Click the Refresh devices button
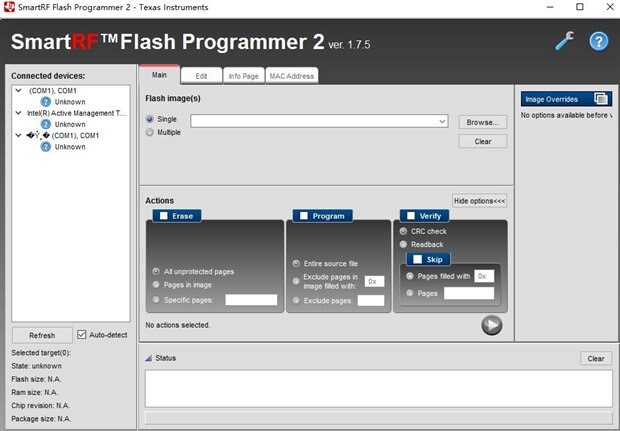The height and width of the screenshot is (431, 620). click(x=42, y=335)
